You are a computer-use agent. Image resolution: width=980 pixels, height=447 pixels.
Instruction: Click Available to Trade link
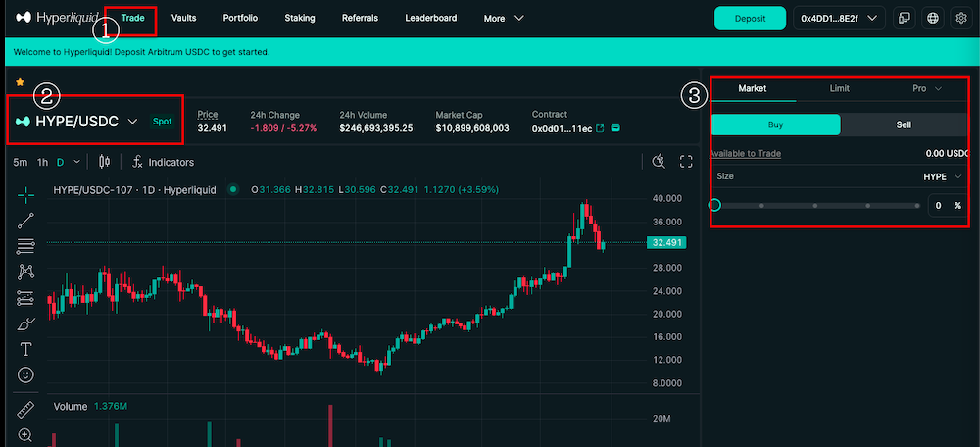tap(746, 153)
